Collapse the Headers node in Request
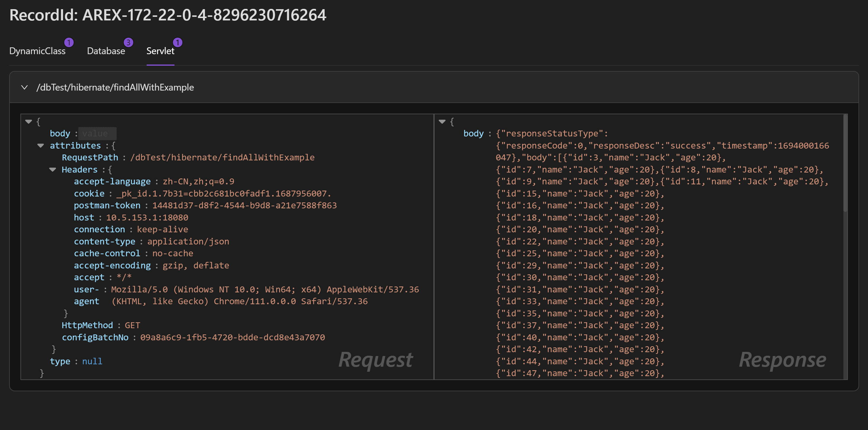 pyautogui.click(x=52, y=169)
